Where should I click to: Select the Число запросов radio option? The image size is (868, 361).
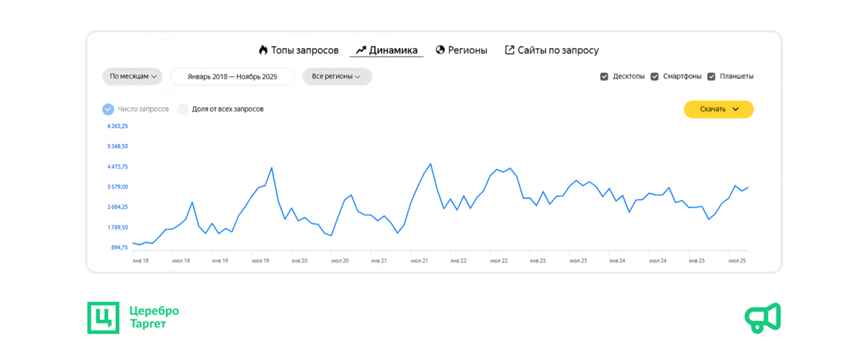[108, 109]
